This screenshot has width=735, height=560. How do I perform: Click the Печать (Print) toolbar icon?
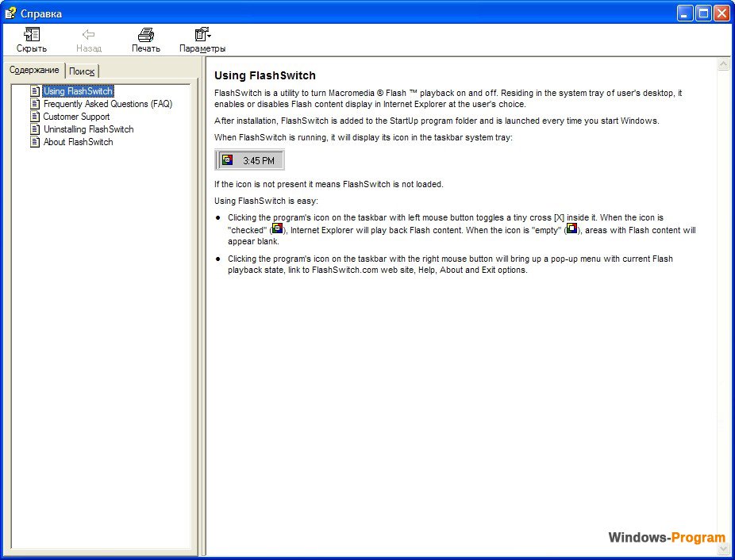145,35
